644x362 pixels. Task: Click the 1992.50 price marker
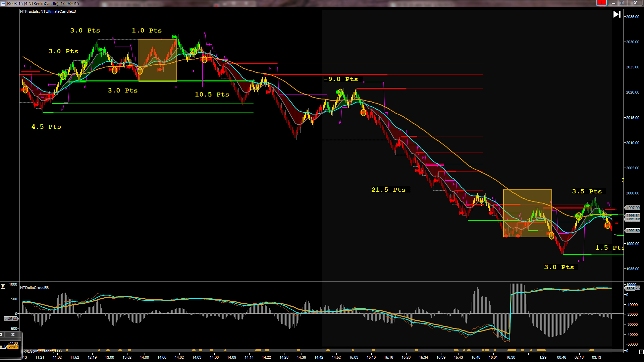pos(633,231)
